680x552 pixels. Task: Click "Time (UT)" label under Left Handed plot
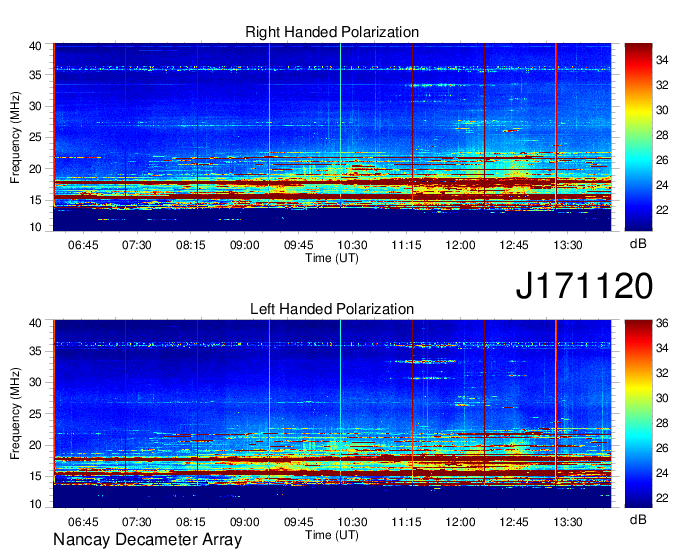point(332,535)
